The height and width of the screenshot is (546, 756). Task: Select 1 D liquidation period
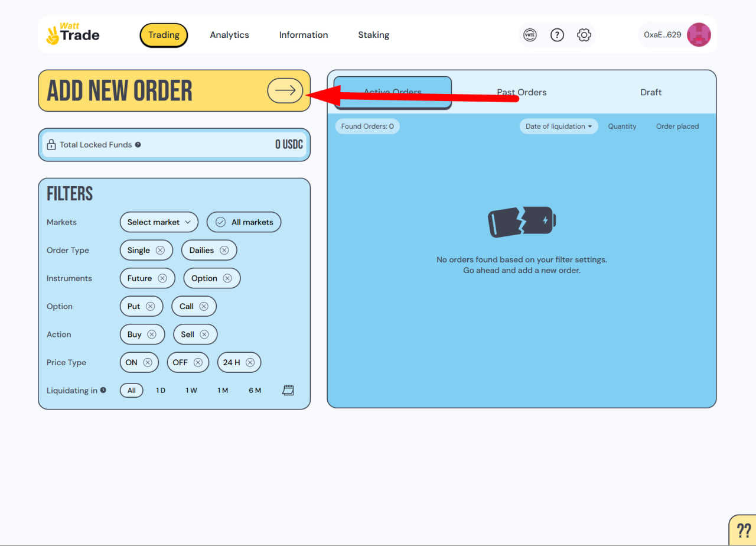tap(161, 391)
